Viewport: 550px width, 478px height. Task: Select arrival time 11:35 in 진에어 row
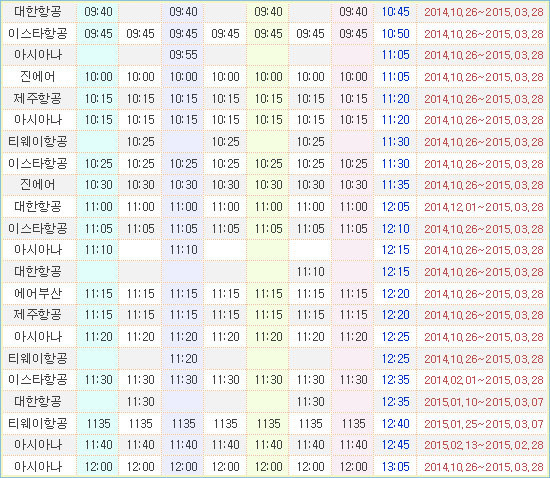click(395, 185)
